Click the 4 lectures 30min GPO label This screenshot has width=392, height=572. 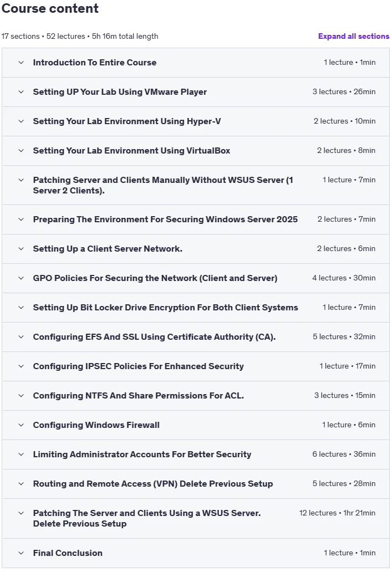344,278
